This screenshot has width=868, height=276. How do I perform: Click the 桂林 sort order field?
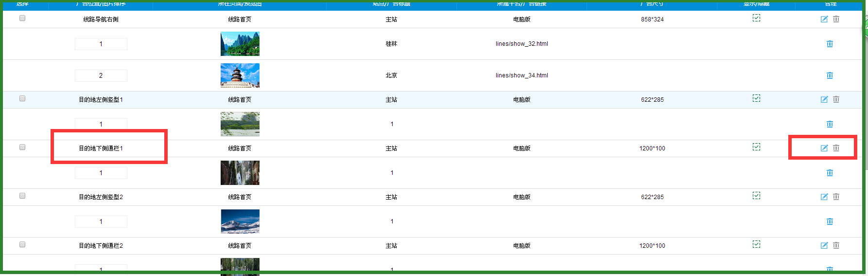tap(101, 44)
